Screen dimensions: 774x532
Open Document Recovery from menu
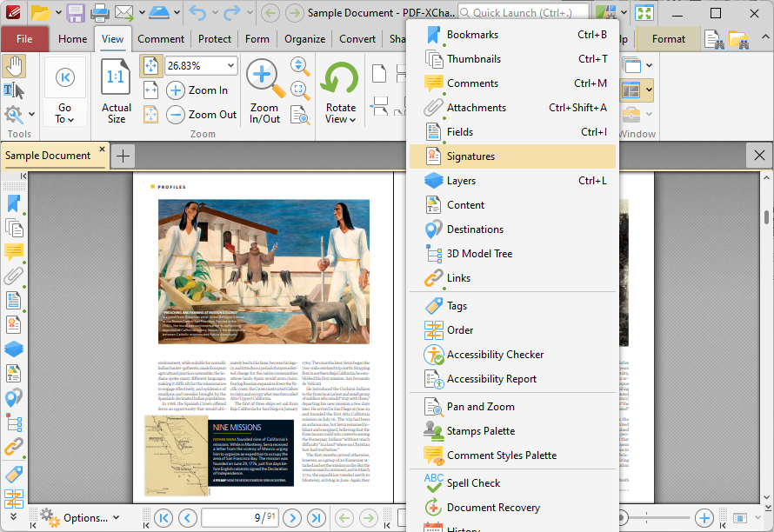coord(512,508)
